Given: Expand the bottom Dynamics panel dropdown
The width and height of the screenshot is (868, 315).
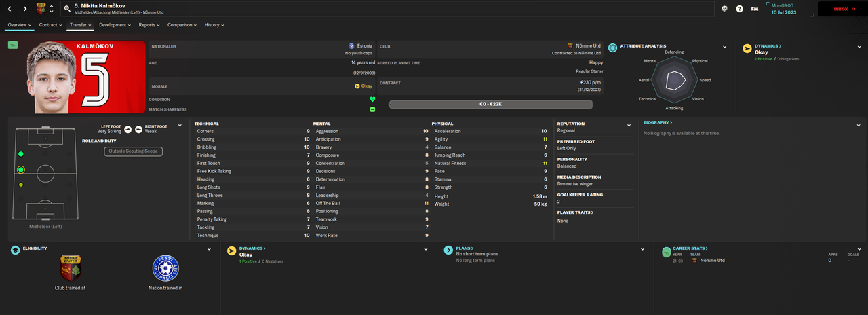Looking at the screenshot, I should tap(425, 249).
